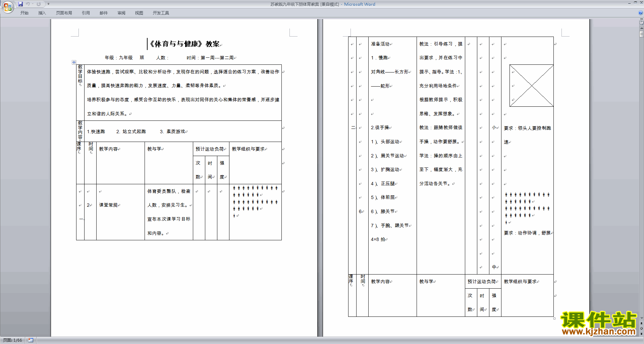Click 教学组织与要求 header on page one

click(x=248, y=149)
